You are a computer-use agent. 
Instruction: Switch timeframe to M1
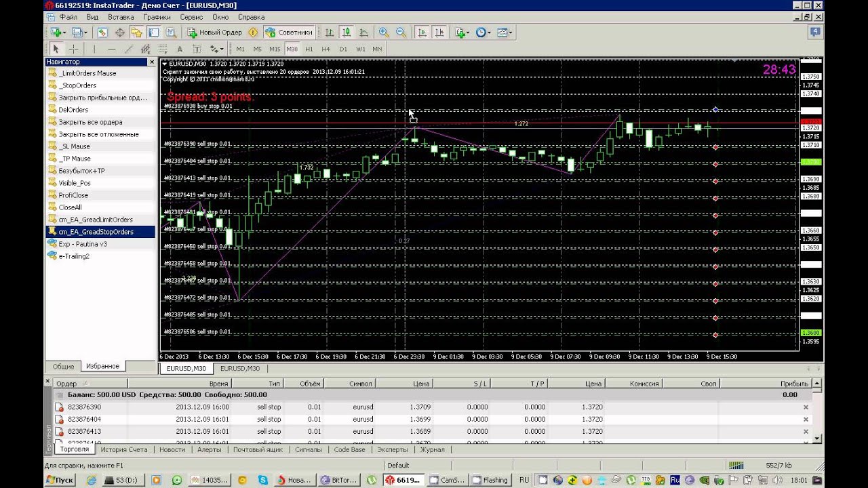tap(240, 49)
